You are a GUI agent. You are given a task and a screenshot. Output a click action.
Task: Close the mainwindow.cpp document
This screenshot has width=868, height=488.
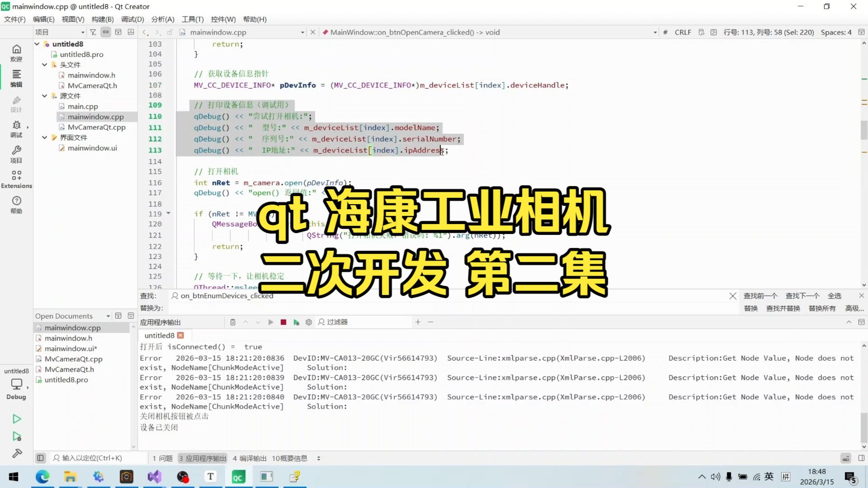click(x=312, y=32)
